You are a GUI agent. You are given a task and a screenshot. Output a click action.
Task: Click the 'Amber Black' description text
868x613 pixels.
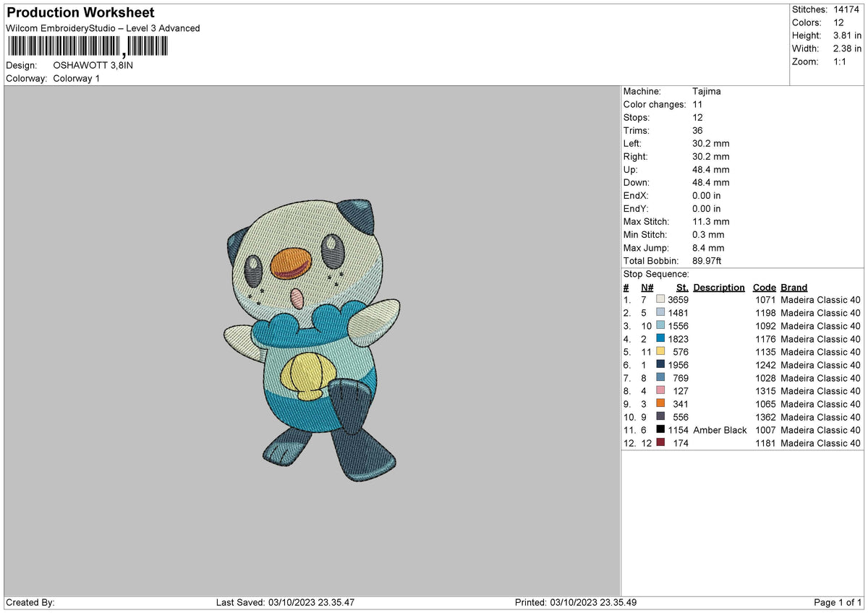(x=720, y=430)
